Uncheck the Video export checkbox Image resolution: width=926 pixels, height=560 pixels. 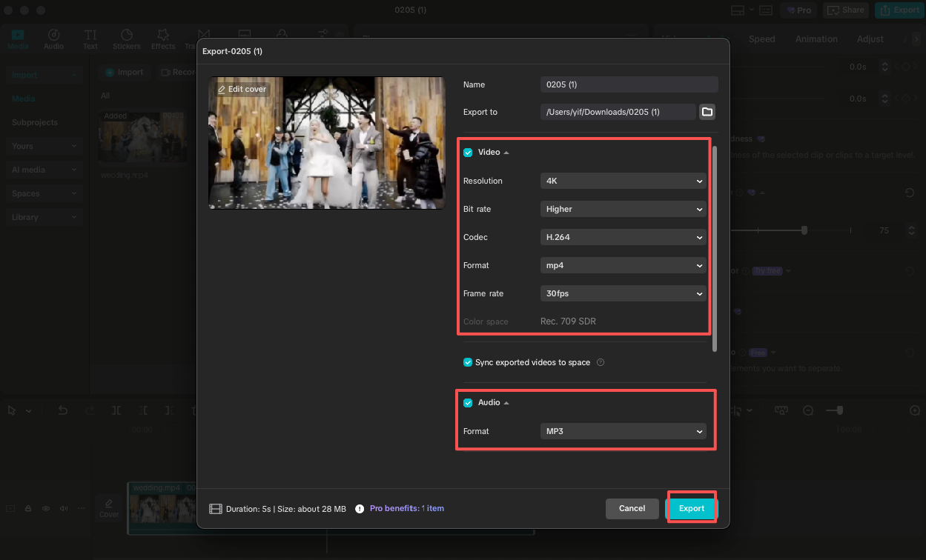(x=468, y=153)
